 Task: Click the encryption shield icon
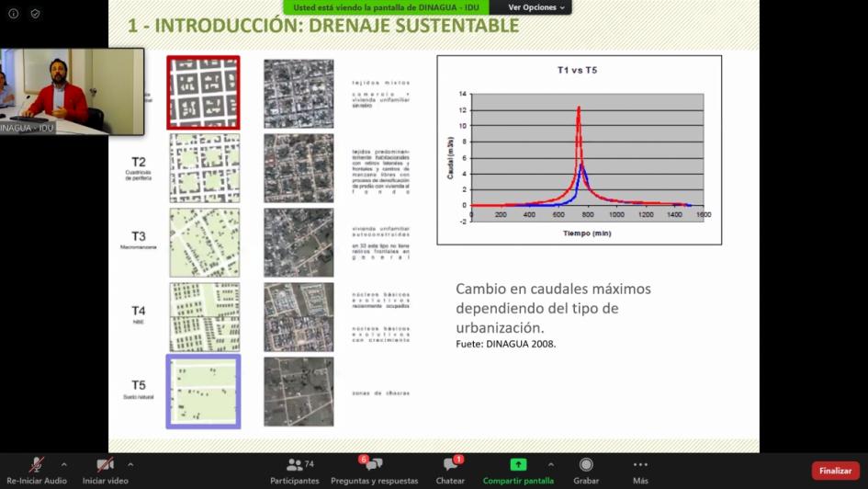pyautogui.click(x=35, y=13)
